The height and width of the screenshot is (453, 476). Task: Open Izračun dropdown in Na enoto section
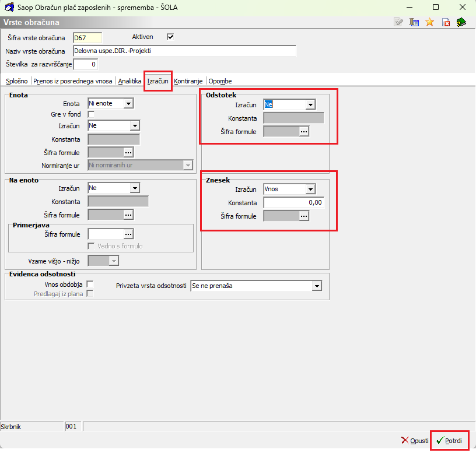[x=135, y=188]
